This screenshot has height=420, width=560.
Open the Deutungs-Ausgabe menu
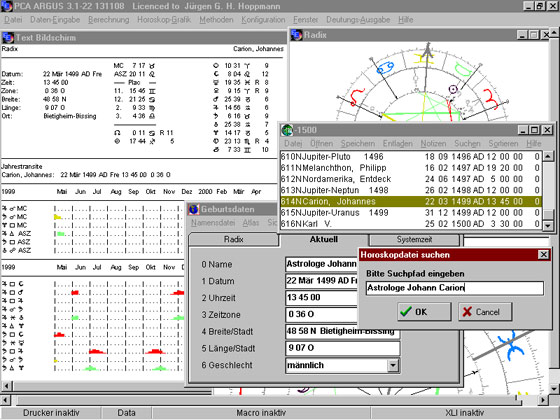(x=358, y=20)
